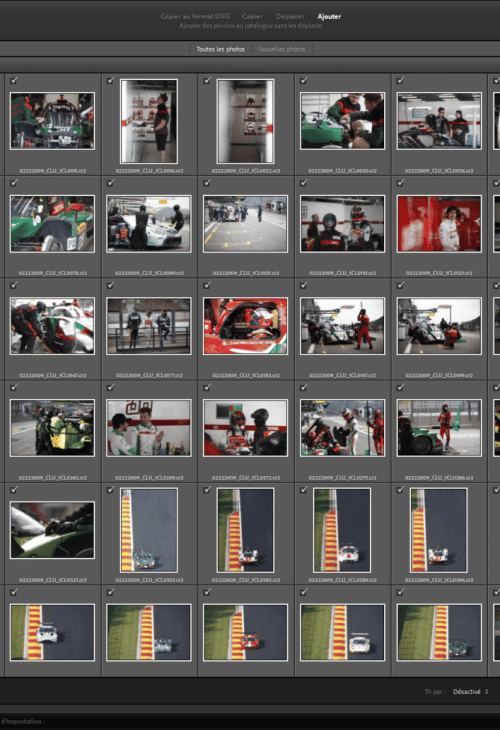Image resolution: width=500 pixels, height=730 pixels.
Task: Switch to 'Nouvelles photos' tab
Action: point(281,49)
